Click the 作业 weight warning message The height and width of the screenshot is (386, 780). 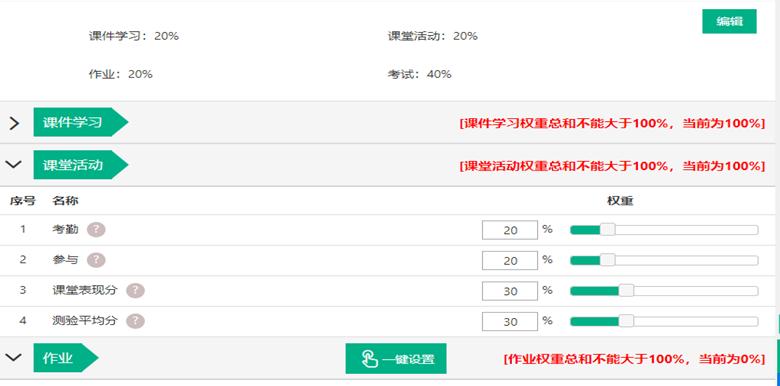click(x=634, y=359)
